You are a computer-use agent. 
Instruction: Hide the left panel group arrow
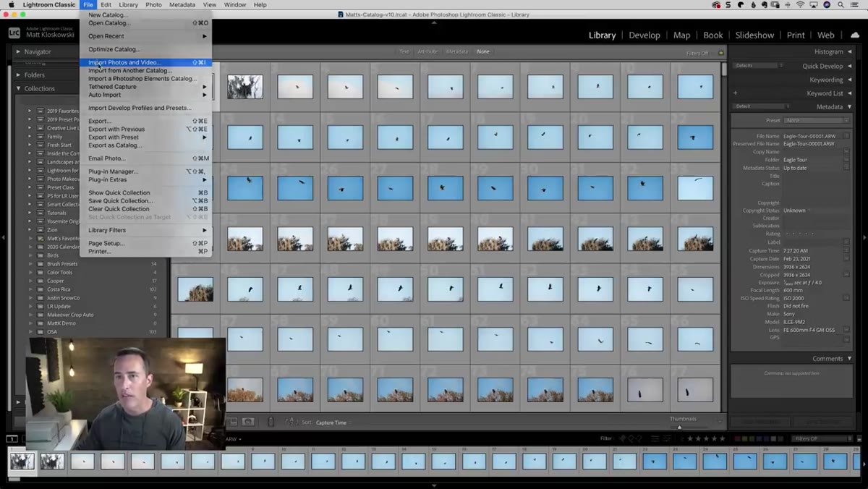point(4,237)
